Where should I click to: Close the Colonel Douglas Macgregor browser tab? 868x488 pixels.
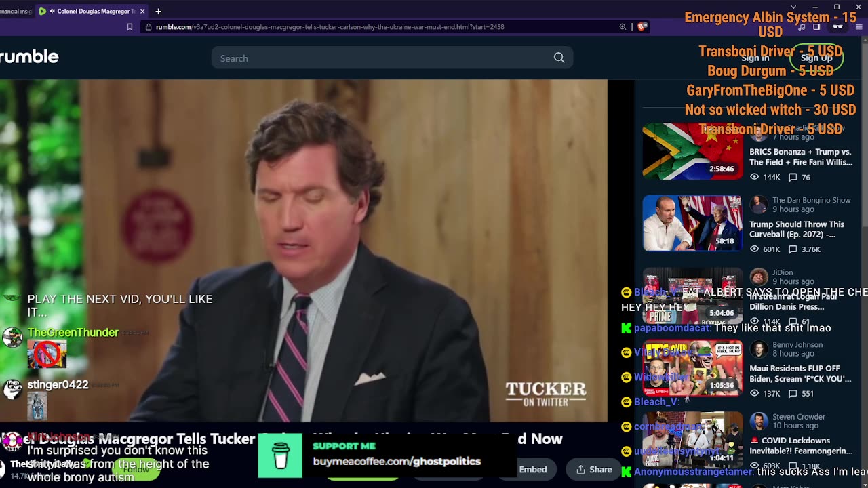tap(142, 12)
